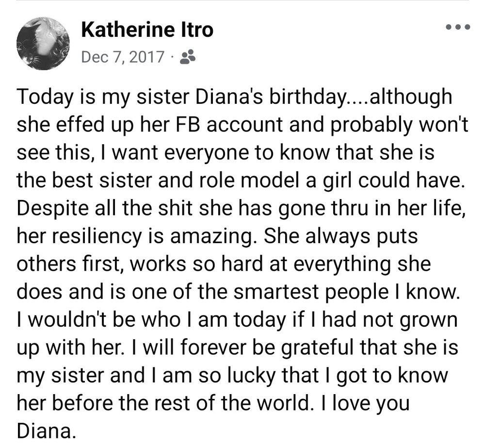Click the words 'FB account' in the post
Image resolution: width=485 pixels, height=448 pixels.
[x=229, y=124]
